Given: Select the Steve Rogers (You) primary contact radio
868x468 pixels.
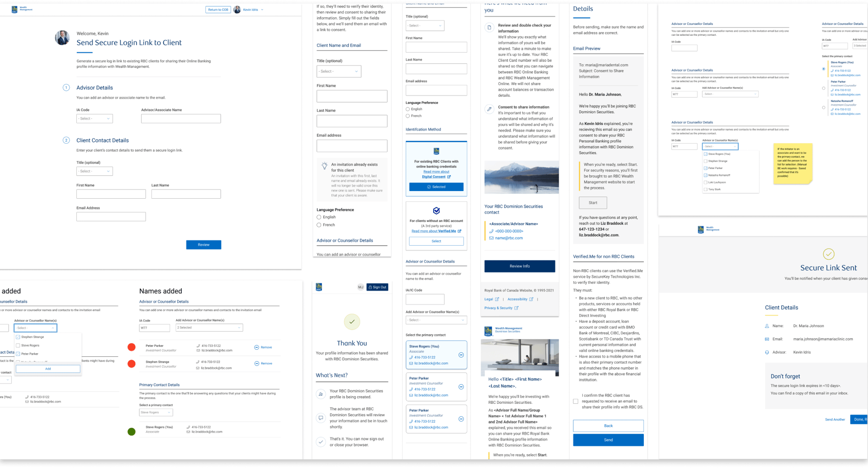Looking at the screenshot, I should [824, 69].
